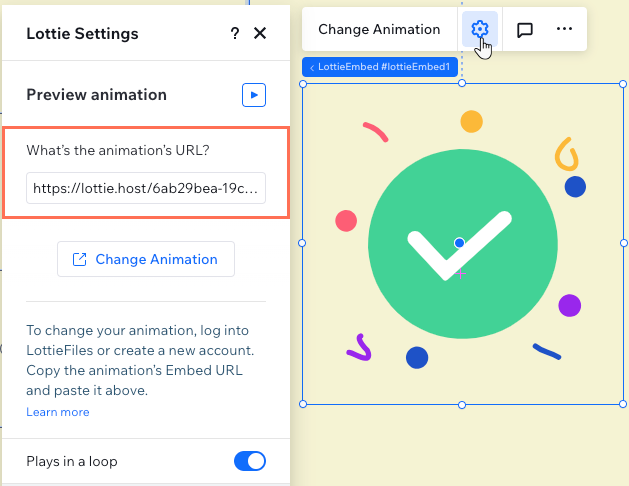Click the external-link icon on Change Animation button
Screen dimensions: 629x486
(x=79, y=259)
